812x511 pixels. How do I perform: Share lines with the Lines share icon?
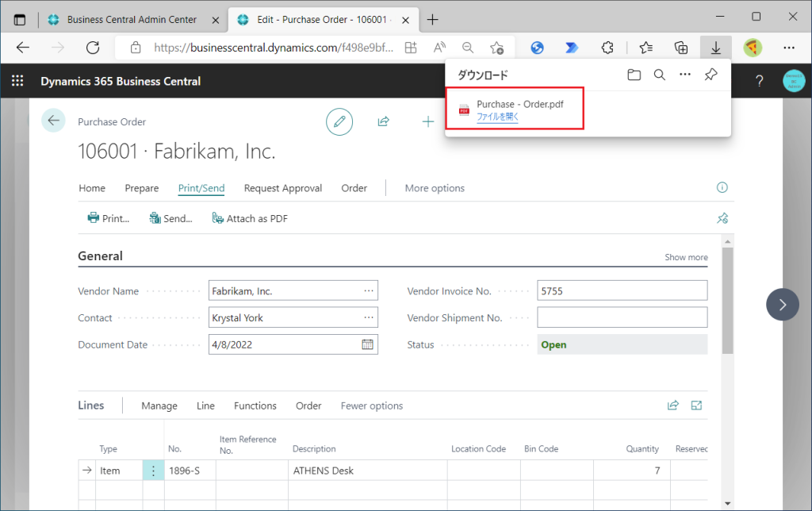pos(672,405)
